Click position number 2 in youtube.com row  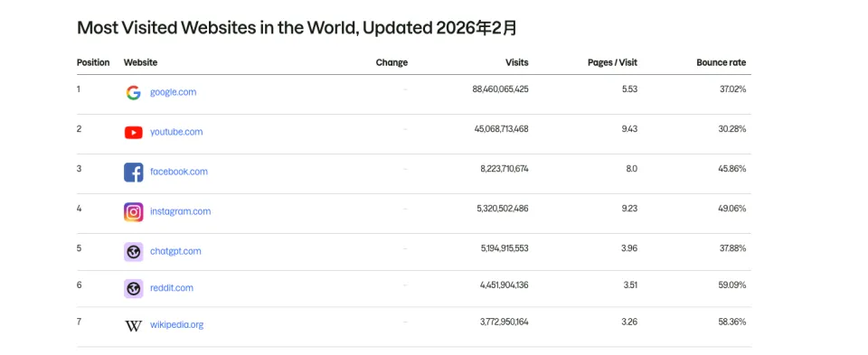[80, 129]
